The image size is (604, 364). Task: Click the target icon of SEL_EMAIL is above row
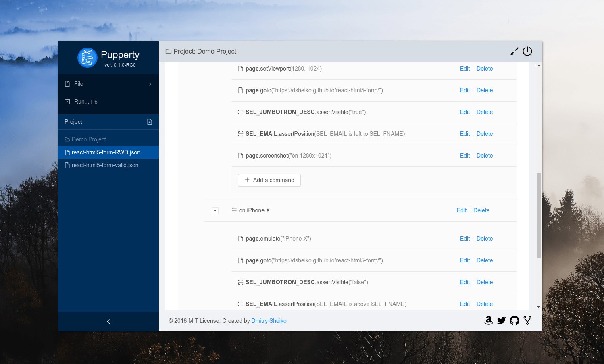(x=241, y=304)
